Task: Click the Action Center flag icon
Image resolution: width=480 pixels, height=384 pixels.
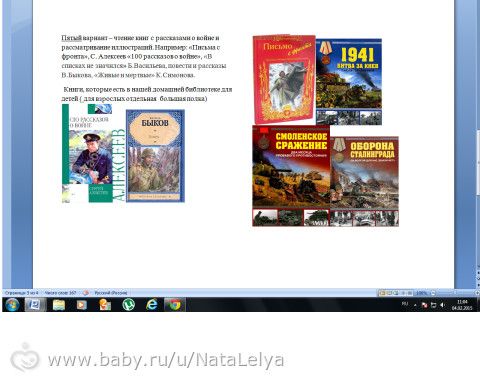Action: tap(425, 305)
